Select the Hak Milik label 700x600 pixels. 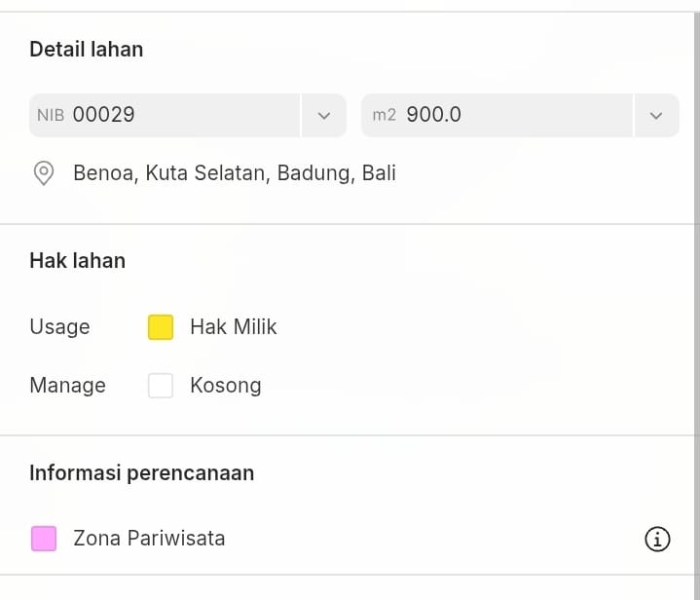(234, 327)
